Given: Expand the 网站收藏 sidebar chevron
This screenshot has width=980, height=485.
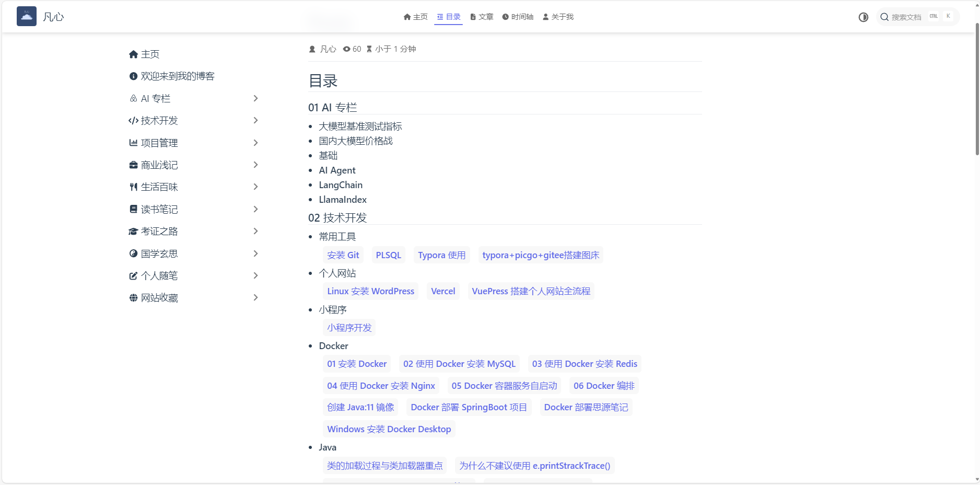Looking at the screenshot, I should click(255, 297).
